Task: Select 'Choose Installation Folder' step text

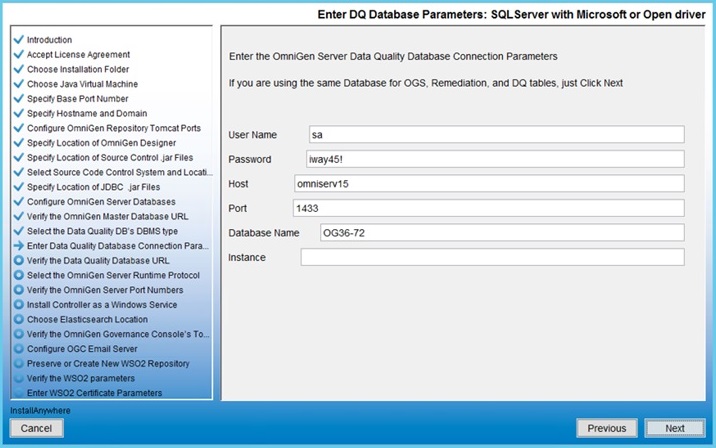Action: click(78, 69)
